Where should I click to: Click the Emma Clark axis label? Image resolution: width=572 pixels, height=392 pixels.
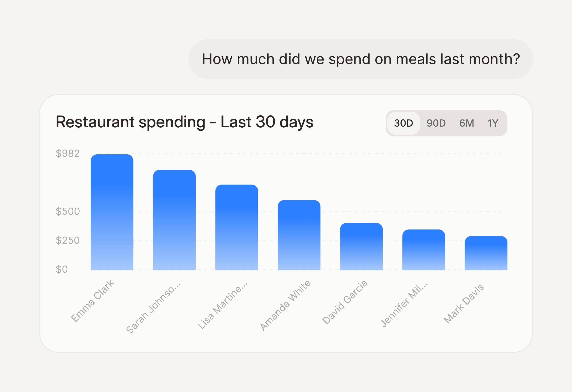pyautogui.click(x=93, y=301)
